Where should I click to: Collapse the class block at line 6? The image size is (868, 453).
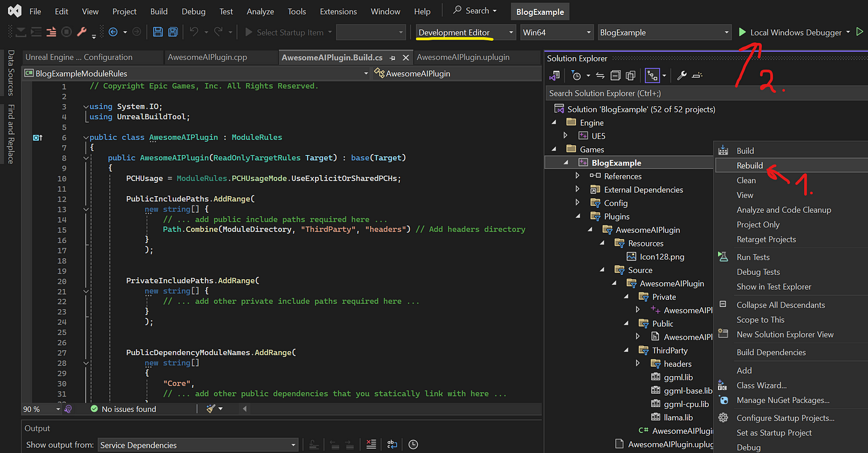pyautogui.click(x=86, y=137)
